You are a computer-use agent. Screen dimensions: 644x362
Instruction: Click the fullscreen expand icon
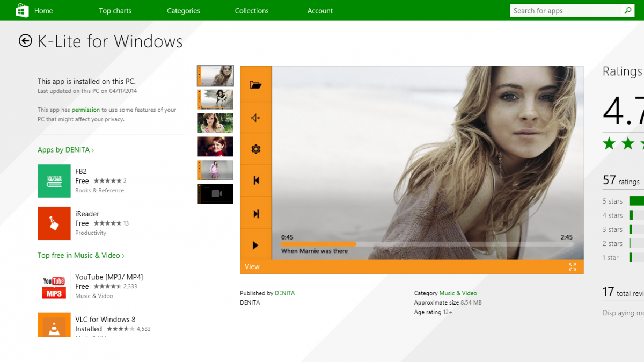click(573, 267)
